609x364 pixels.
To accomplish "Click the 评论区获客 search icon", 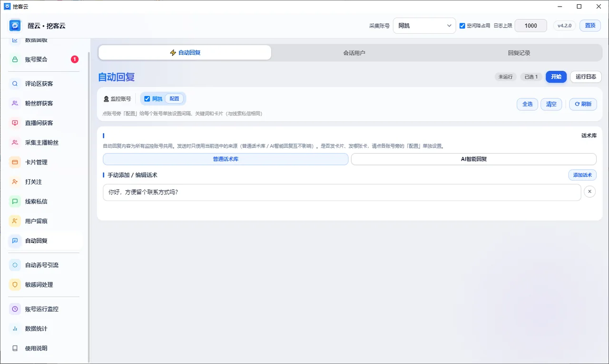I will (15, 84).
